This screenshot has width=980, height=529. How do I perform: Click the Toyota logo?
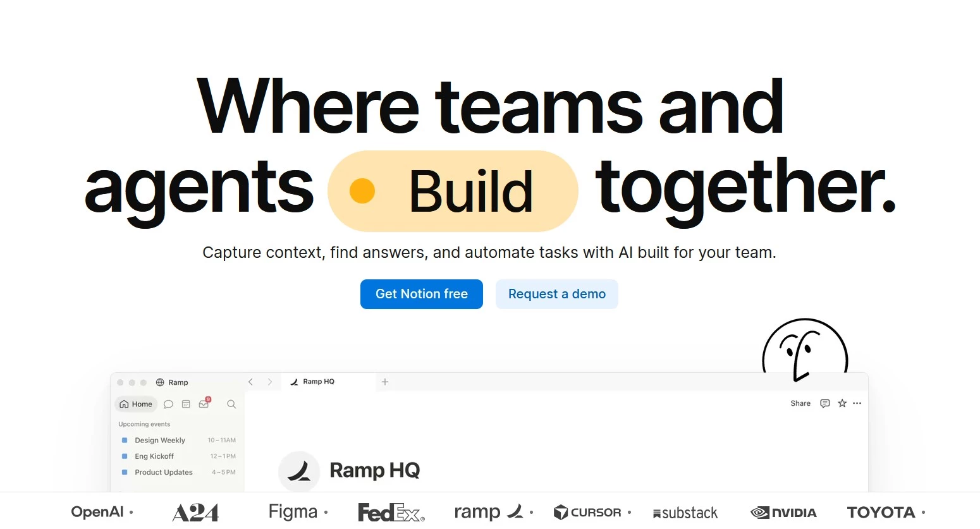coord(881,513)
